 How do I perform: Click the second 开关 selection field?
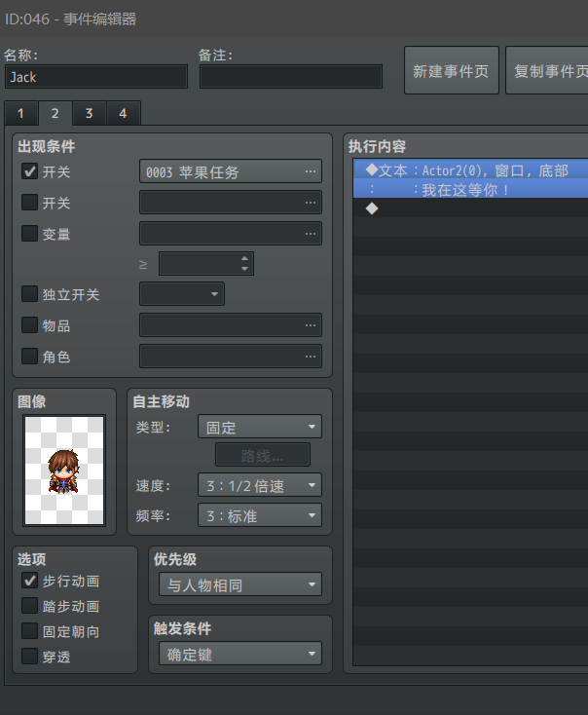(231, 203)
